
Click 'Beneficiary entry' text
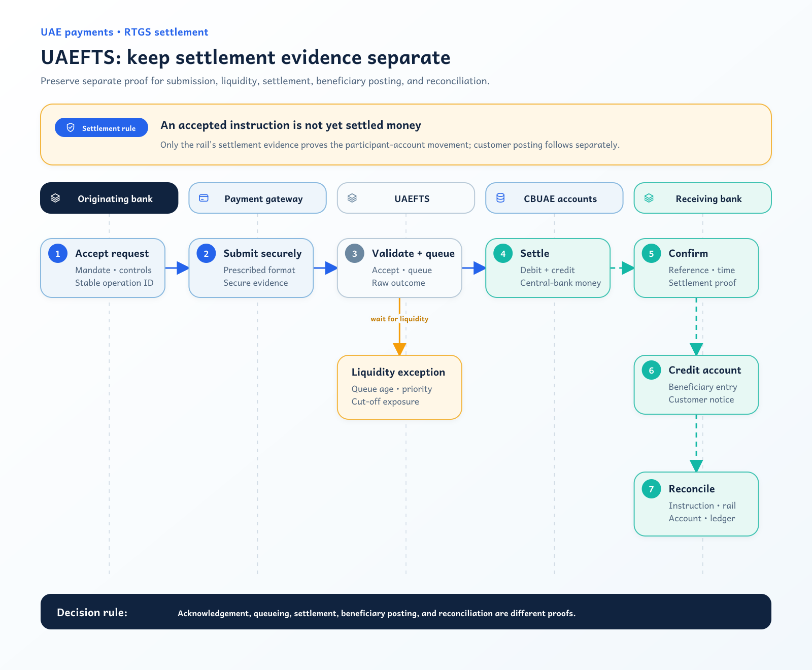click(703, 387)
